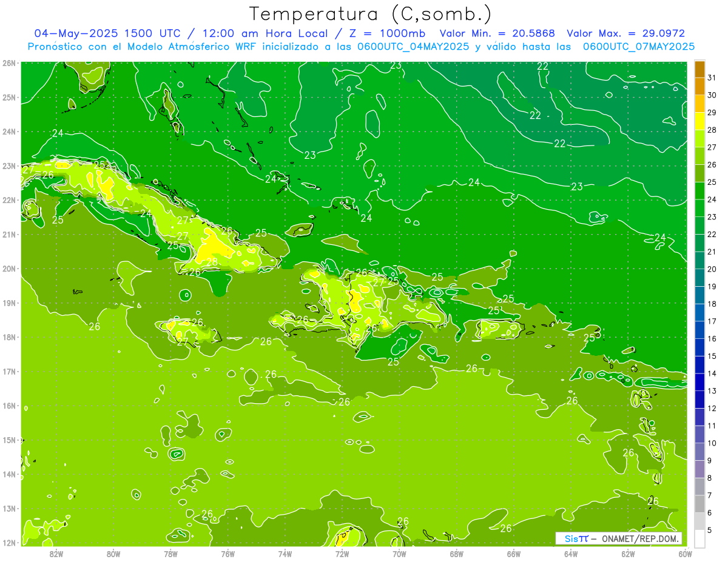The width and height of the screenshot is (728, 562).
Task: Select the dark green swatch between 21 and 22
Action: point(699,243)
